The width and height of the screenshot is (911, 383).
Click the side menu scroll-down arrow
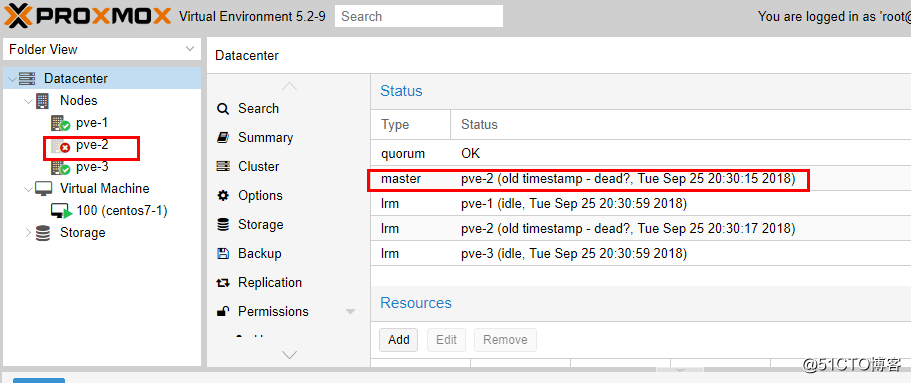click(x=289, y=355)
